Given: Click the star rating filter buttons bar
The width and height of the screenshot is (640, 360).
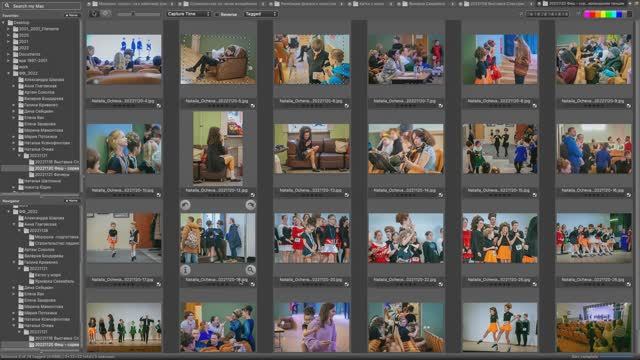Looking at the screenshot, I should 547,14.
